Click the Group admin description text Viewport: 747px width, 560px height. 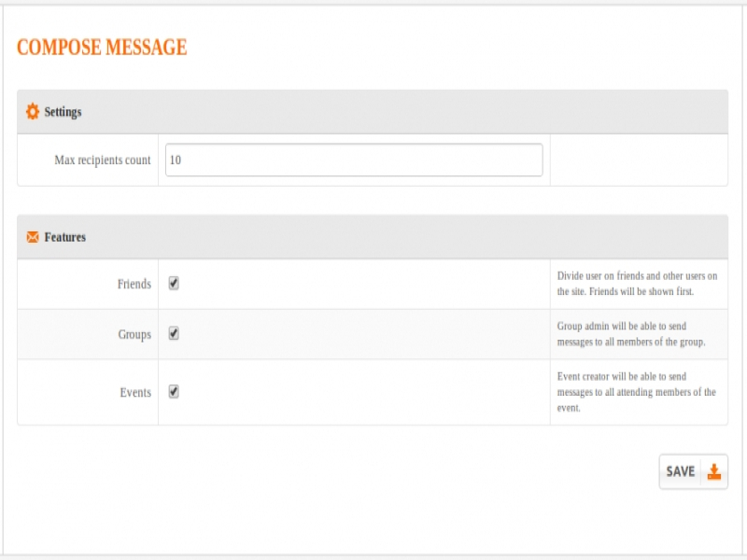click(x=630, y=334)
